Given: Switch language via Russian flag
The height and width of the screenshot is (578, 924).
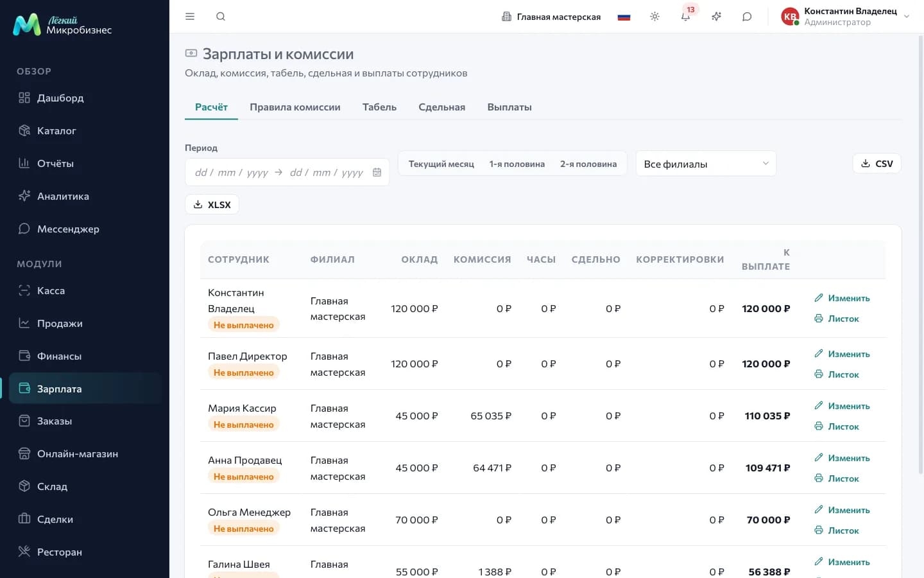Looking at the screenshot, I should 624,17.
